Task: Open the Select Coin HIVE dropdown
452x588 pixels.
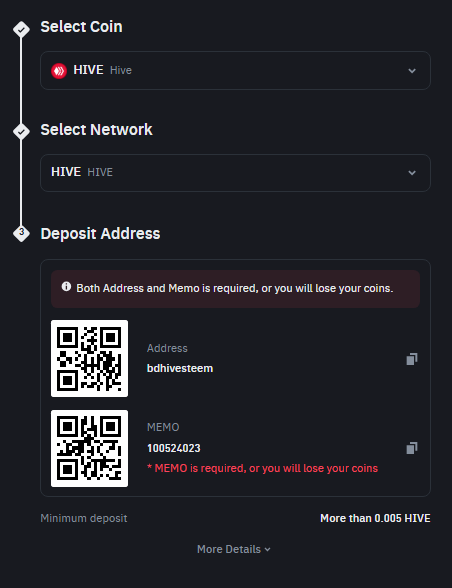Action: (235, 70)
